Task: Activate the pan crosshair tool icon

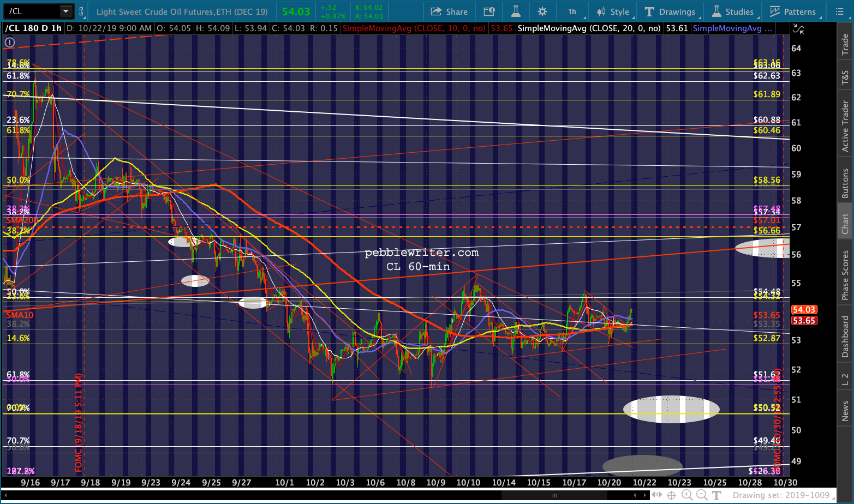Action: (672, 495)
